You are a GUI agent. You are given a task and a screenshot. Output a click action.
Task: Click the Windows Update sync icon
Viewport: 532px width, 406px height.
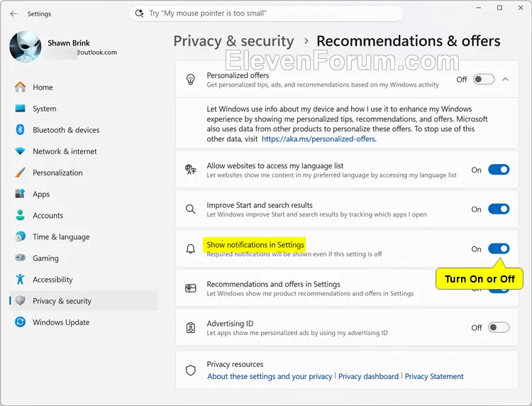[x=21, y=322]
